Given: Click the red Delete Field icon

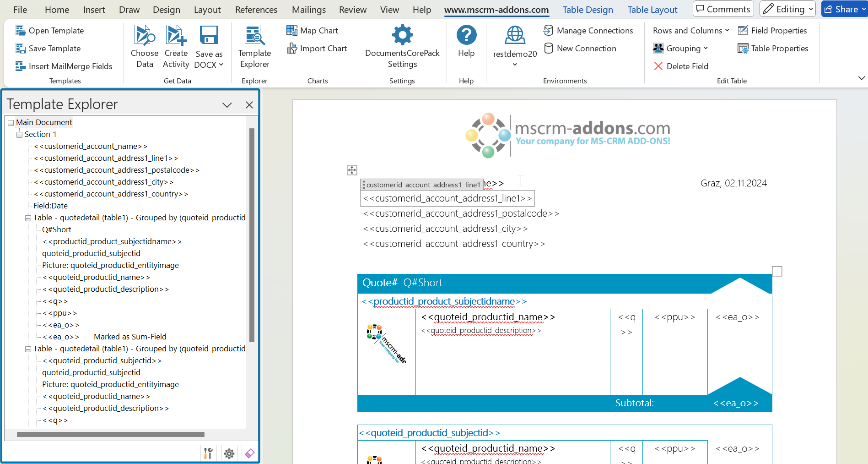Looking at the screenshot, I should 658,66.
